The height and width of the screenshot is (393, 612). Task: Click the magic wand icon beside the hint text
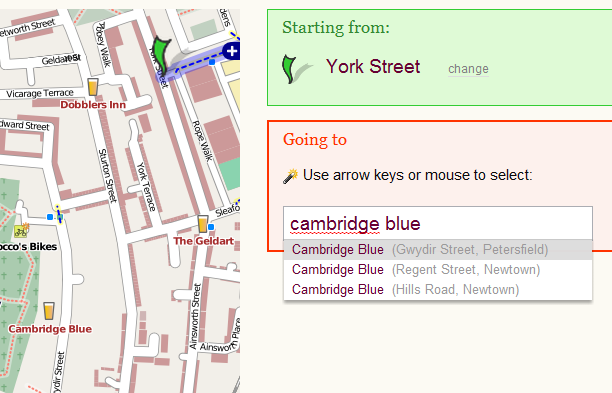pyautogui.click(x=290, y=176)
